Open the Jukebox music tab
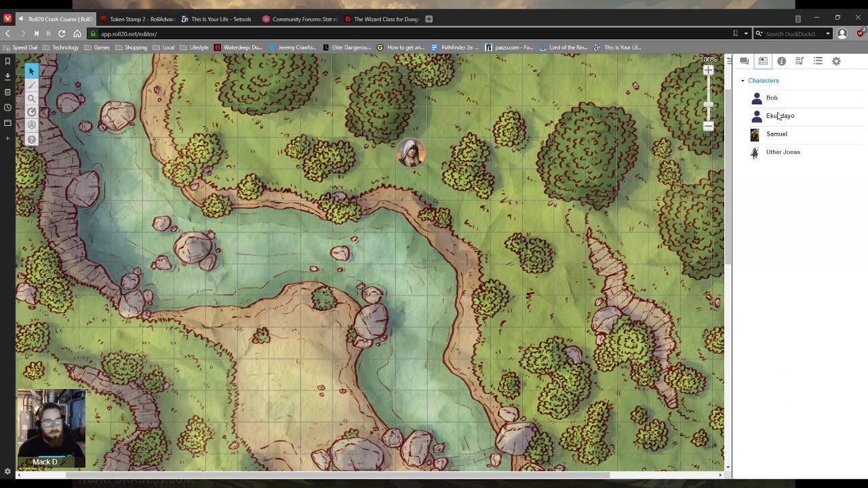Image resolution: width=868 pixels, height=488 pixels. tap(800, 61)
